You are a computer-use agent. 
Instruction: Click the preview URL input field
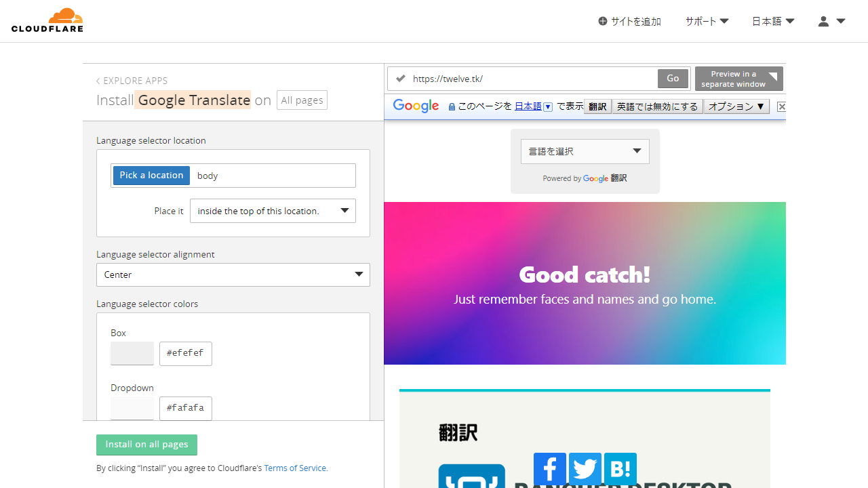[532, 79]
